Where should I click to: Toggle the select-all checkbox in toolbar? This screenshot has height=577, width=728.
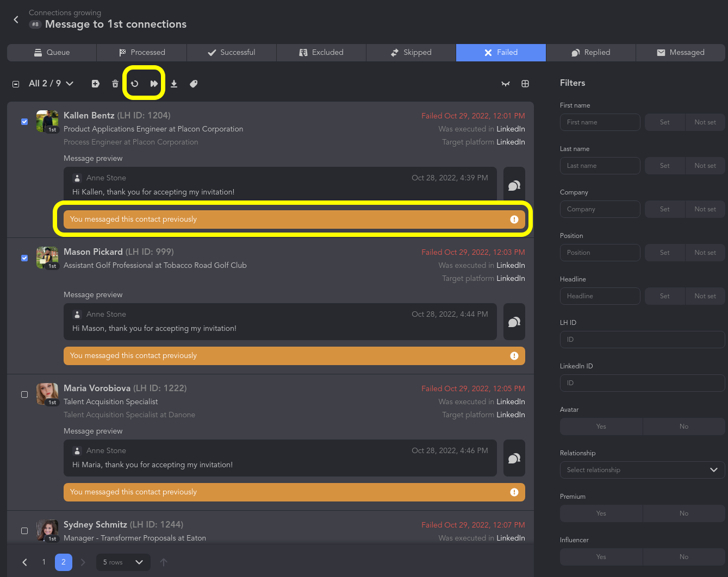click(x=16, y=84)
